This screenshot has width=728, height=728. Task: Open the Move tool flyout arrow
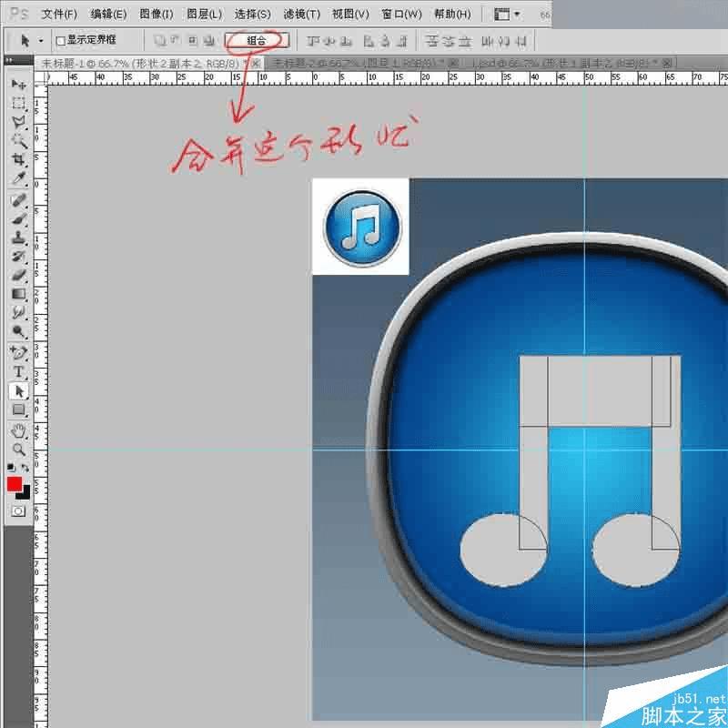coord(38,40)
